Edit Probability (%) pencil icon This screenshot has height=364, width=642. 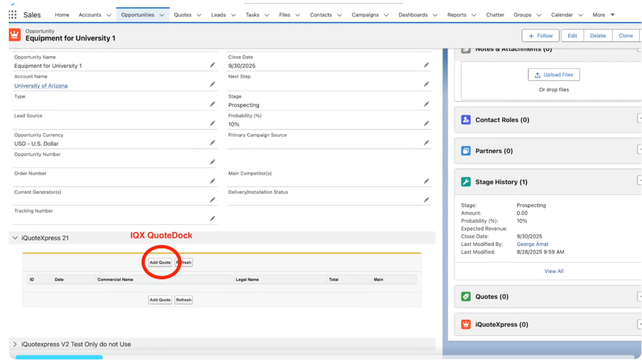(x=426, y=123)
